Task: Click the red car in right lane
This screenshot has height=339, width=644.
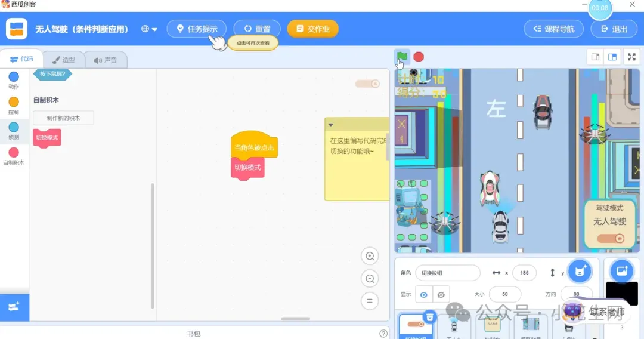Action: [x=543, y=112]
